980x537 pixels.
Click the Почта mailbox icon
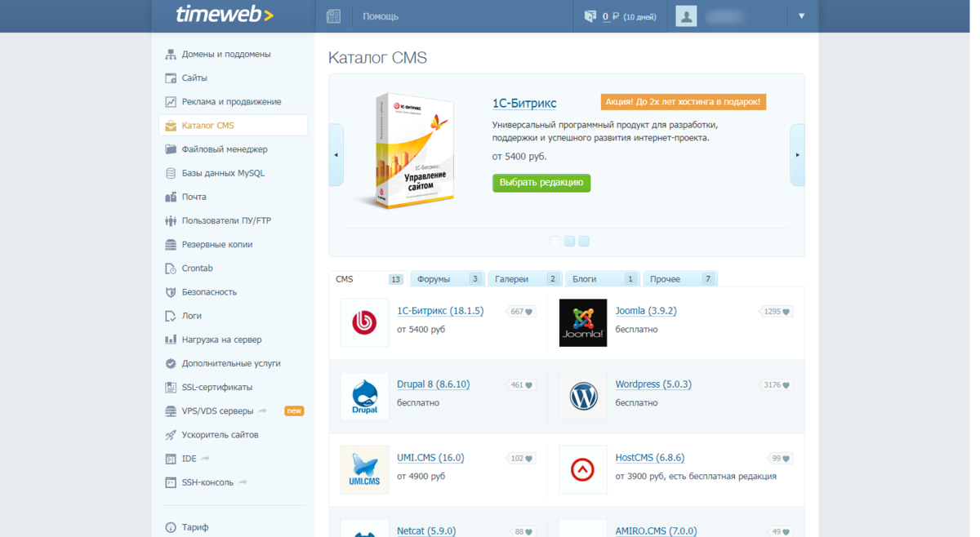(x=171, y=197)
